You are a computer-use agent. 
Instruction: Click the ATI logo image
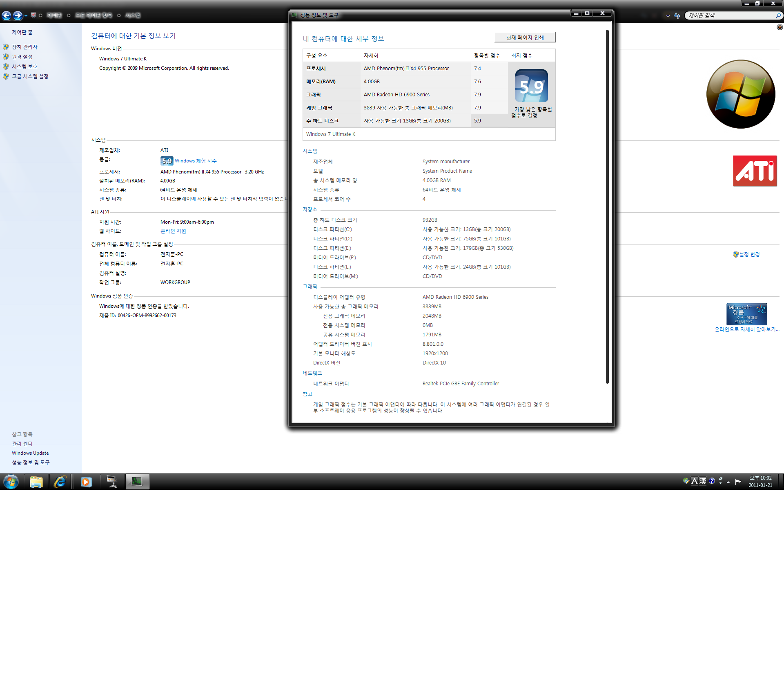pyautogui.click(x=755, y=171)
